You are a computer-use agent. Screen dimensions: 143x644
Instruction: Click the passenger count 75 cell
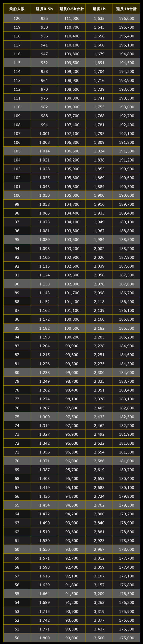pos(17,417)
